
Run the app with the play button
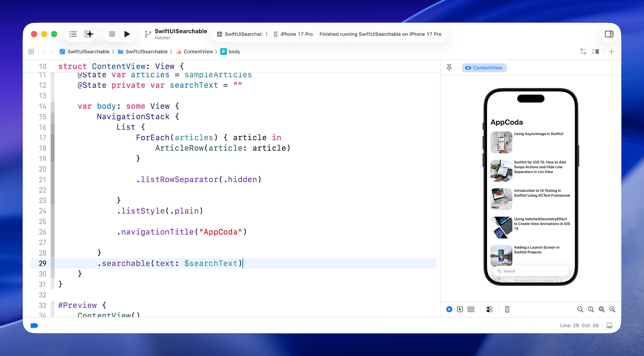click(127, 34)
